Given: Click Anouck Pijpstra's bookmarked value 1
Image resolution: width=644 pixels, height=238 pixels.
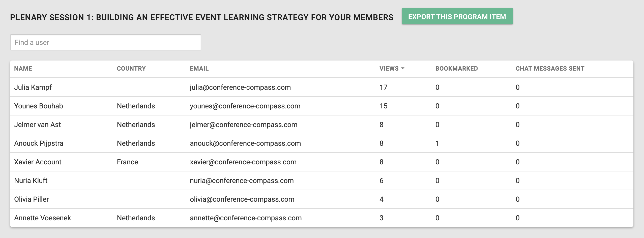Looking at the screenshot, I should tap(437, 143).
